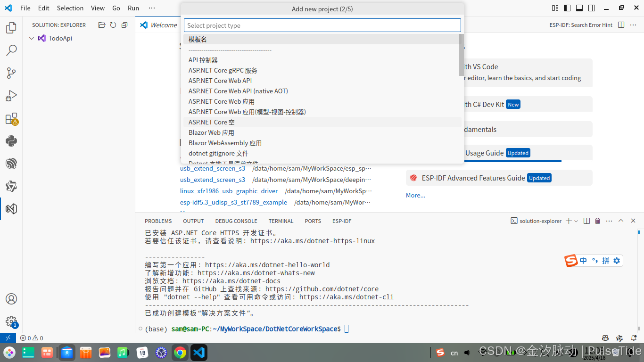
Task: Choose API 控制器 template
Action: coord(322,60)
